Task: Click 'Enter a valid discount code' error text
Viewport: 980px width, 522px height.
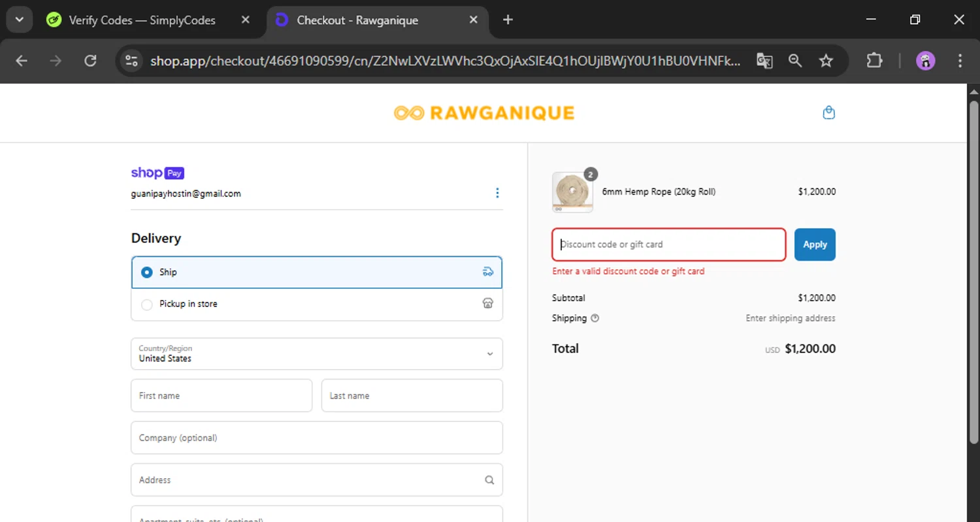Action: [629, 271]
